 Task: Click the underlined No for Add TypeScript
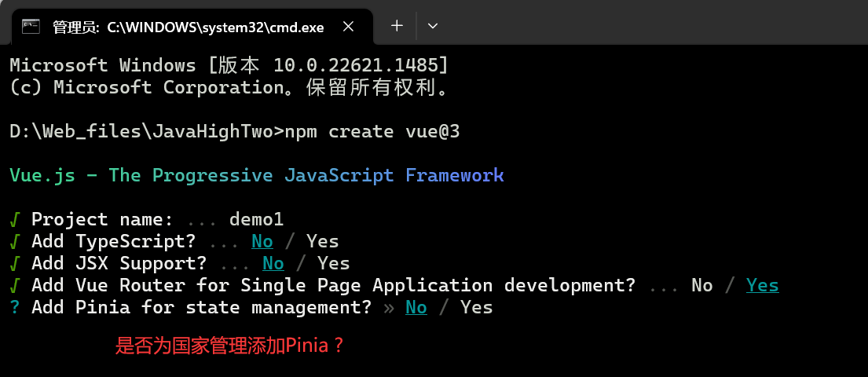point(262,241)
